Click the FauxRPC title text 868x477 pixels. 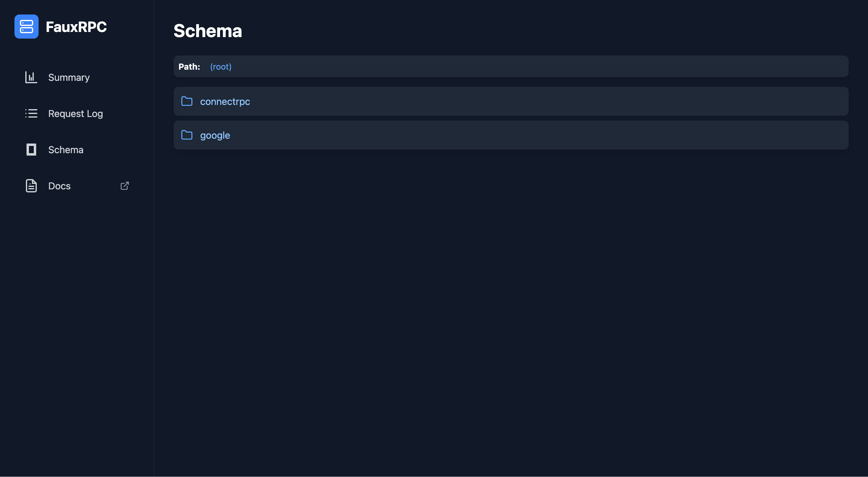76,27
